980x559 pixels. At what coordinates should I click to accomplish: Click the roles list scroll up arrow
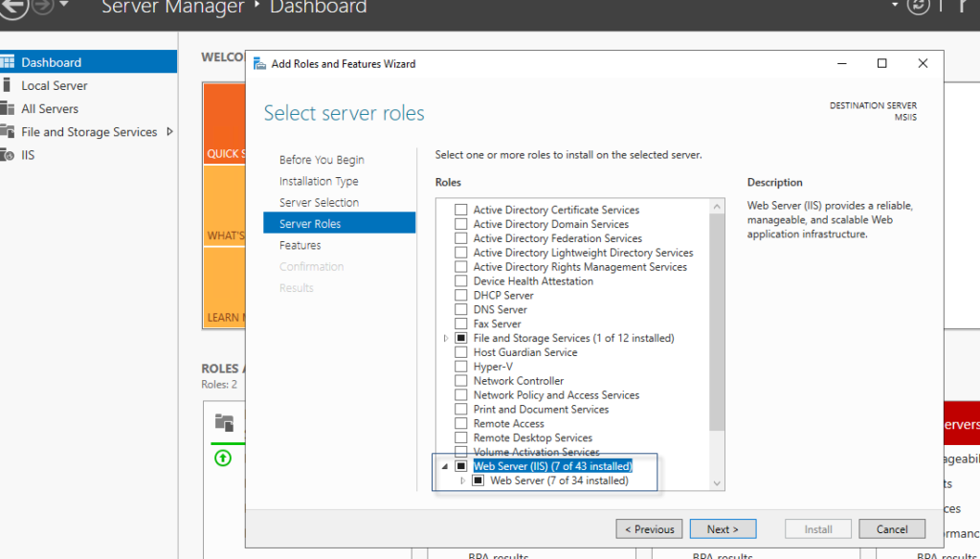[x=717, y=207]
